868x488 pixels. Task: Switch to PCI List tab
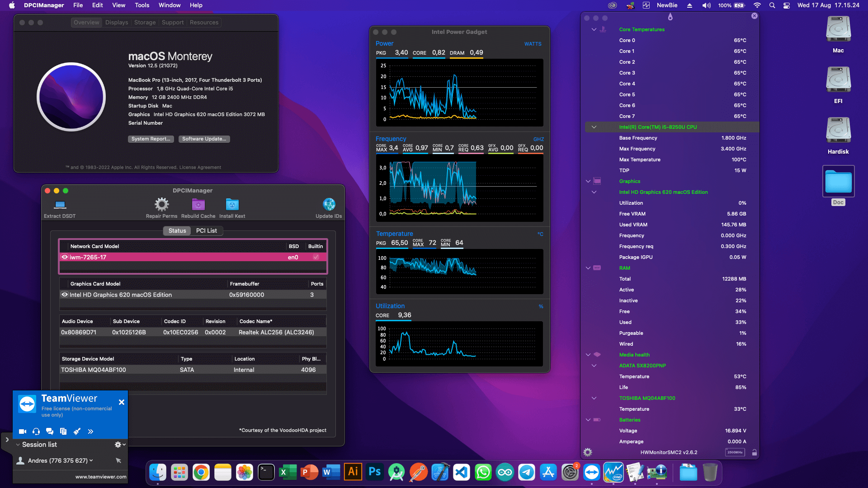(207, 230)
